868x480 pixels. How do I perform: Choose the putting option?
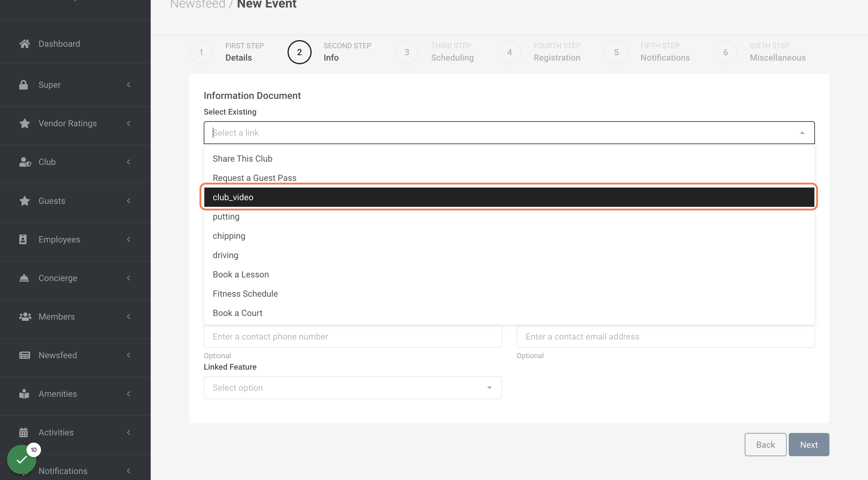509,216
